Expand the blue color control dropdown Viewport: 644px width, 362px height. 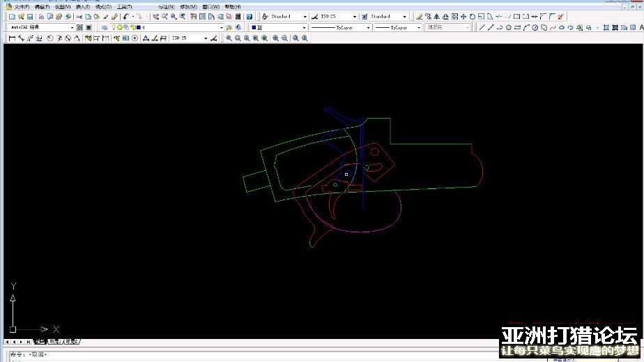click(305, 27)
